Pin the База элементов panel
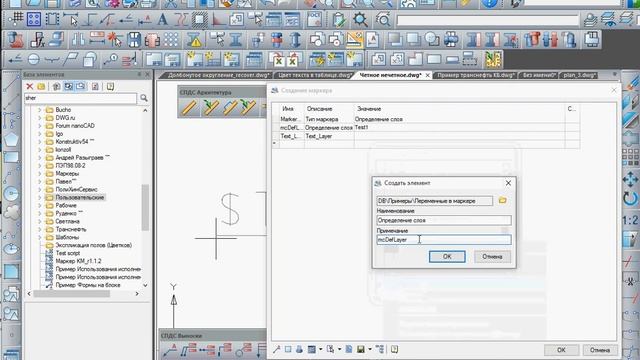 pos(139,74)
